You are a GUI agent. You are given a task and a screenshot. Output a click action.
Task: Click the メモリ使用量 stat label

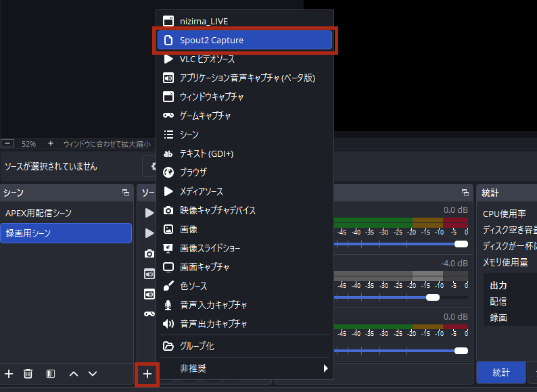505,263
